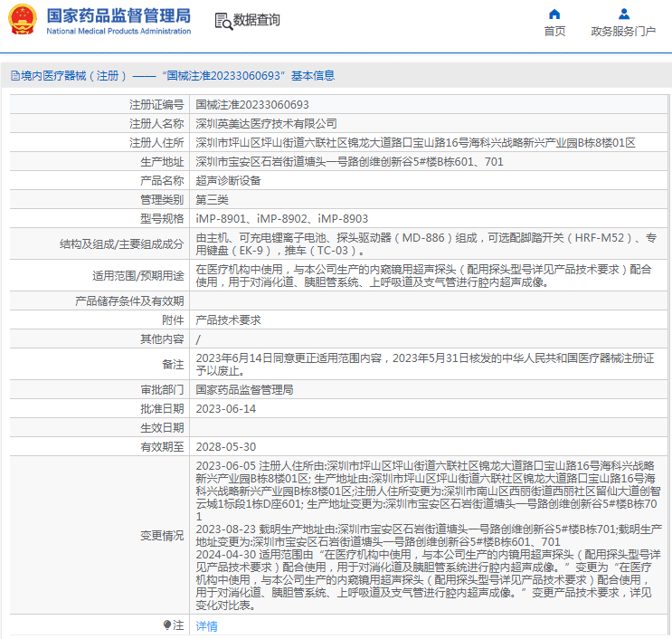
Task: Click National Medical Products Administration subtitle
Action: (x=118, y=32)
